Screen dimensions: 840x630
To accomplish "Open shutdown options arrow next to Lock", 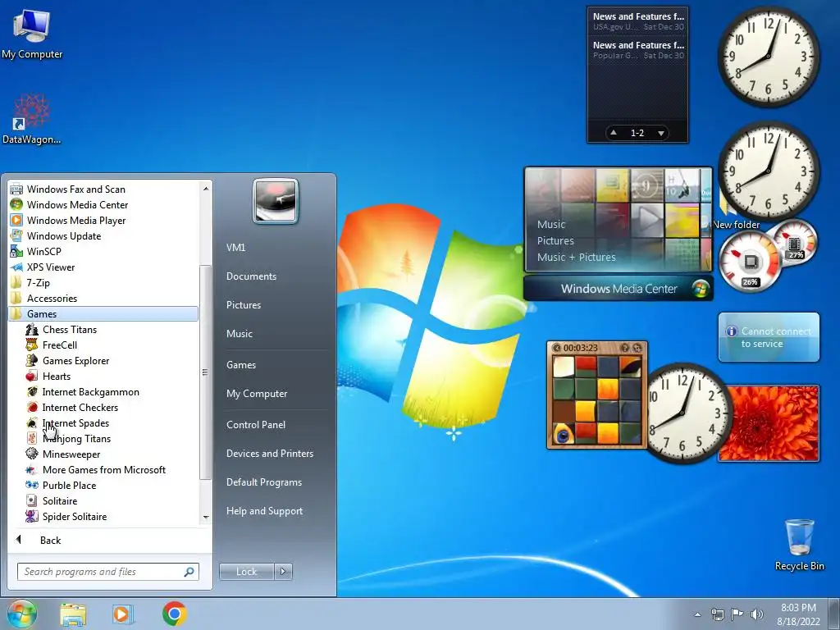I will (x=283, y=572).
